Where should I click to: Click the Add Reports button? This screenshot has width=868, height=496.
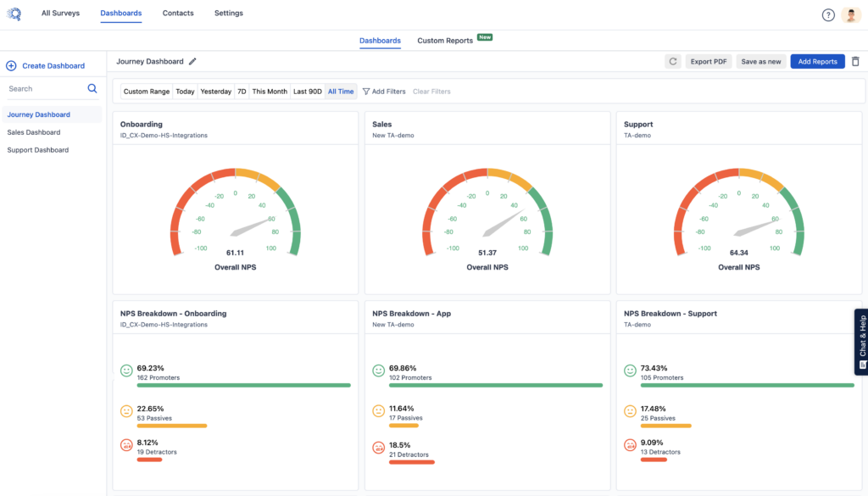[816, 62]
